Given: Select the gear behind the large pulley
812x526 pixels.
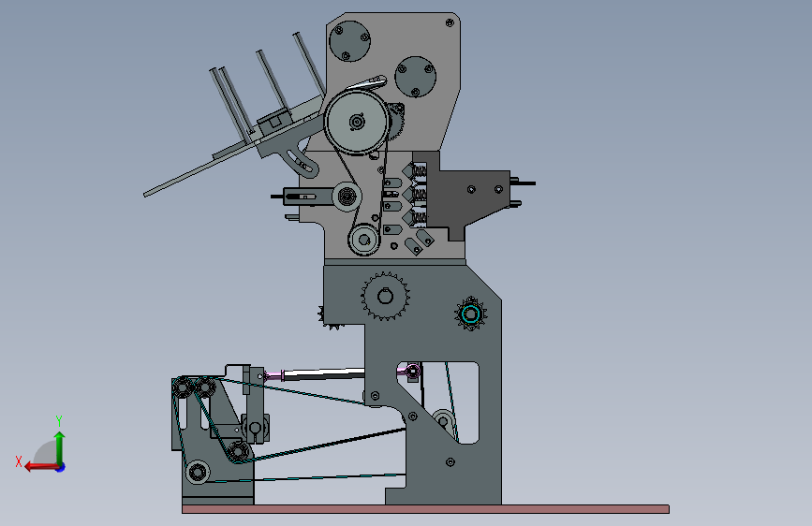Looking at the screenshot, I should 396,121.
